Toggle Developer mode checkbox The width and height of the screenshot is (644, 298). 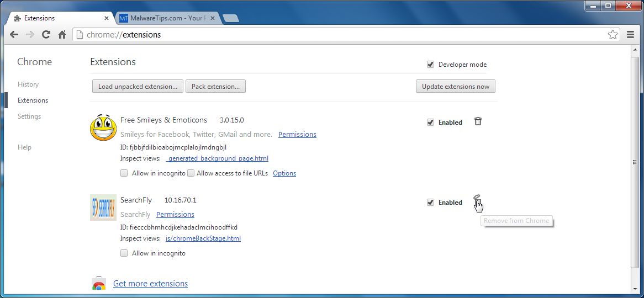[430, 65]
